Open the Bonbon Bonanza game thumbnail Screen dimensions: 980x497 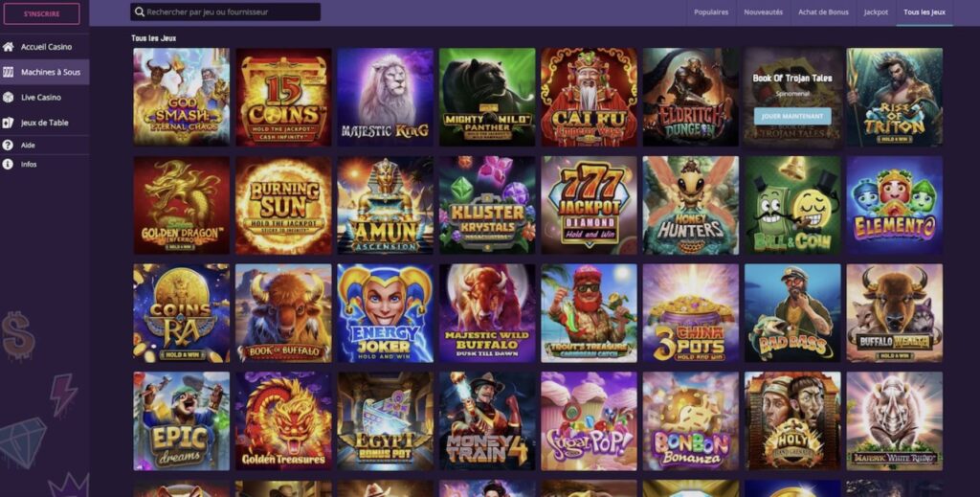coord(691,420)
